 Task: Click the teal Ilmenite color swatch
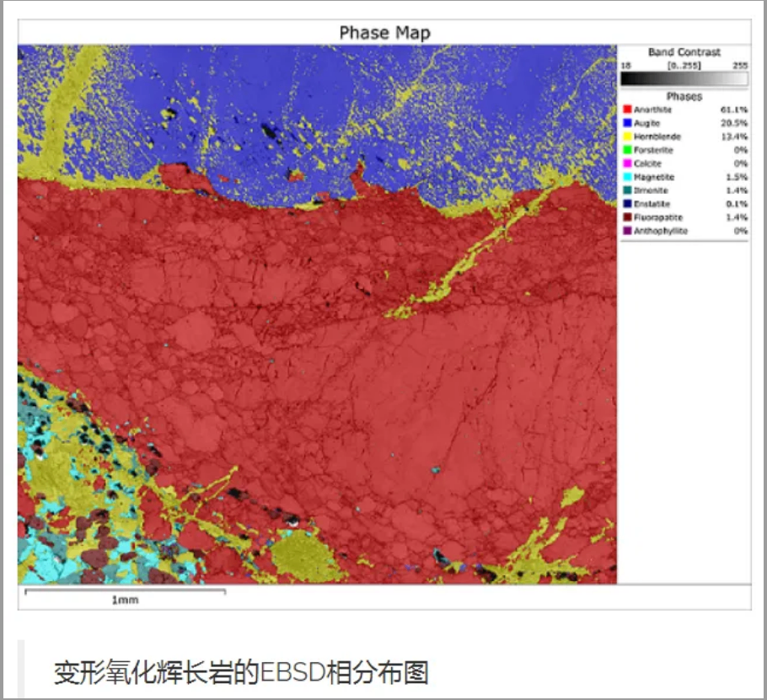627,190
